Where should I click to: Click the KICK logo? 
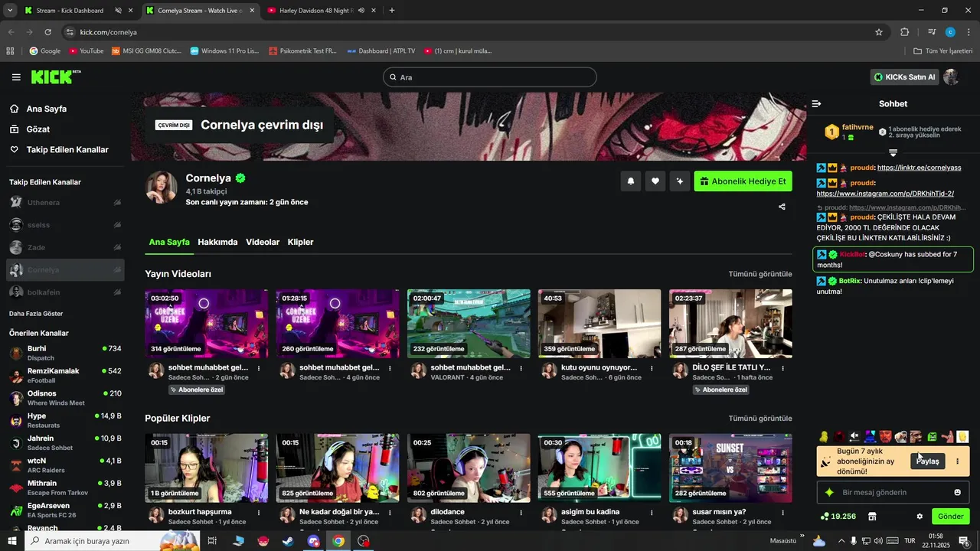(55, 77)
